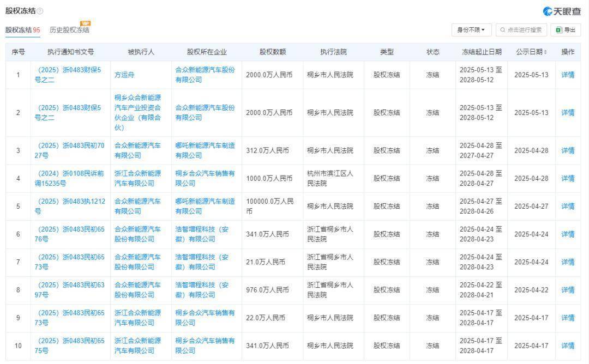The height and width of the screenshot is (364, 589).
Task: Open 哪吒新能源汽车制造有限公司 in row 3
Action: pos(205,150)
